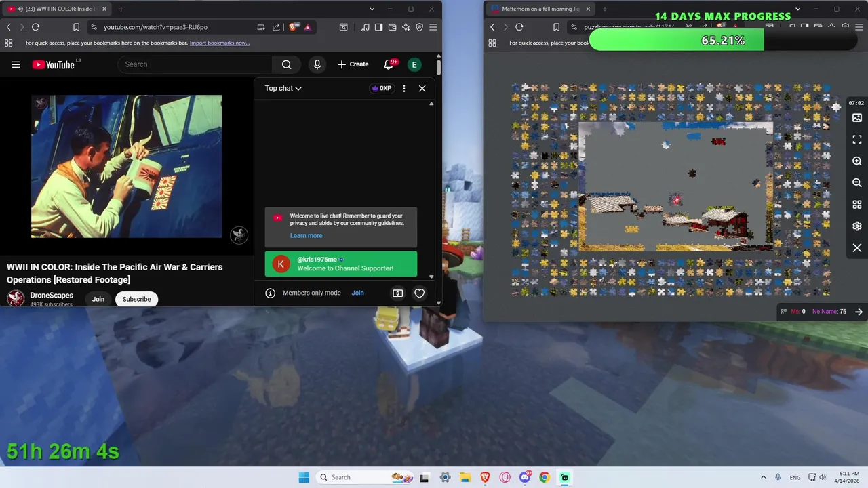Viewport: 868px width, 488px height.
Task: Share the YouTube page URL
Action: point(276,27)
